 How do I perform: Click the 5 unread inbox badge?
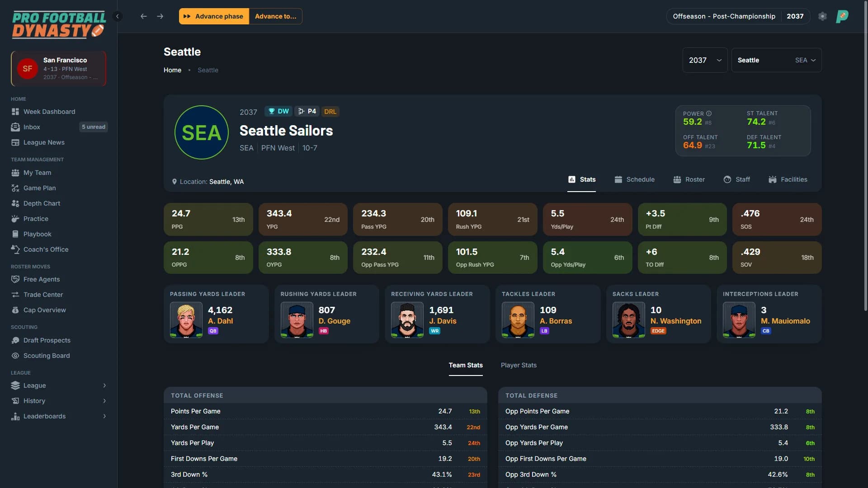(x=94, y=127)
